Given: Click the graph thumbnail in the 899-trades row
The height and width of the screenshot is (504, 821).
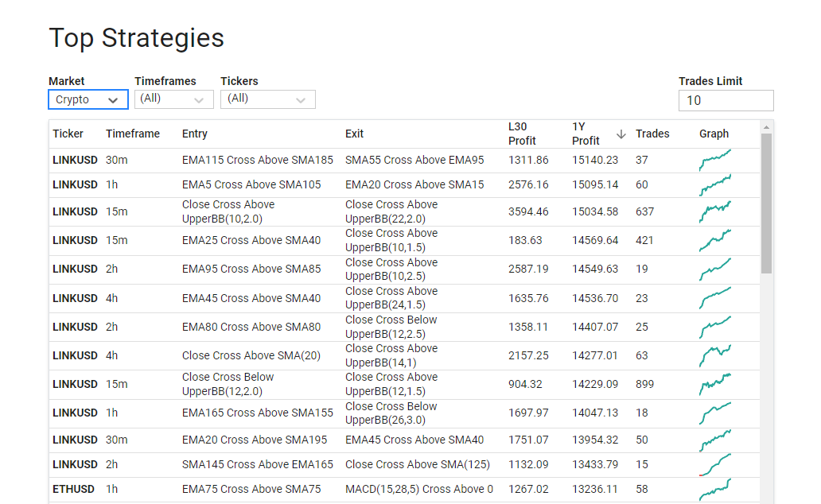Looking at the screenshot, I should pyautogui.click(x=715, y=385).
